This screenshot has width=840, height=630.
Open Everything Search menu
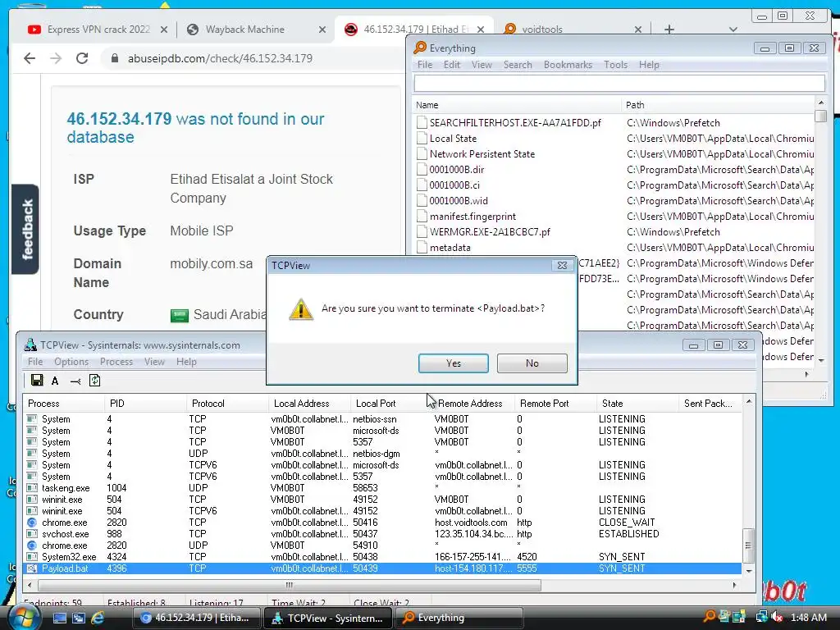point(518,65)
